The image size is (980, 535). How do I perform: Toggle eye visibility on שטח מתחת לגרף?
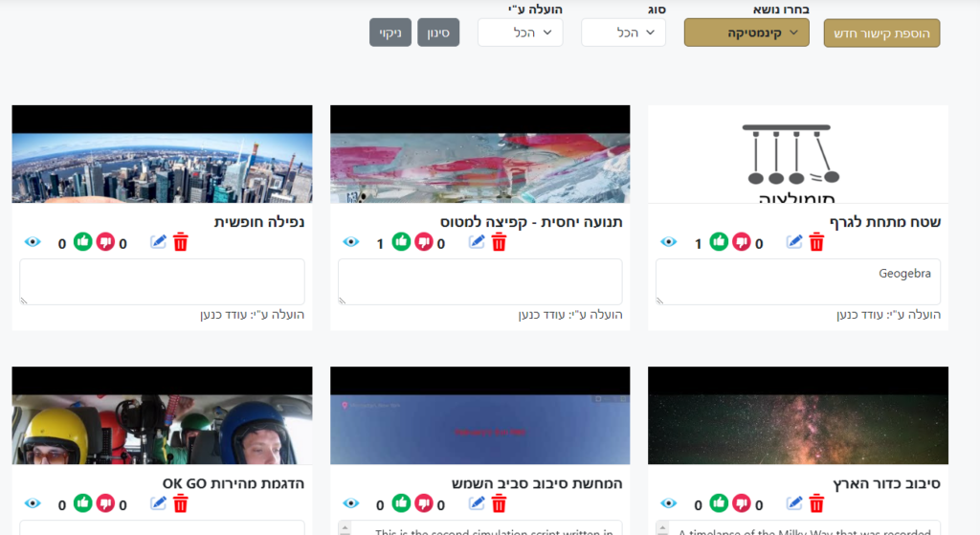click(x=668, y=242)
